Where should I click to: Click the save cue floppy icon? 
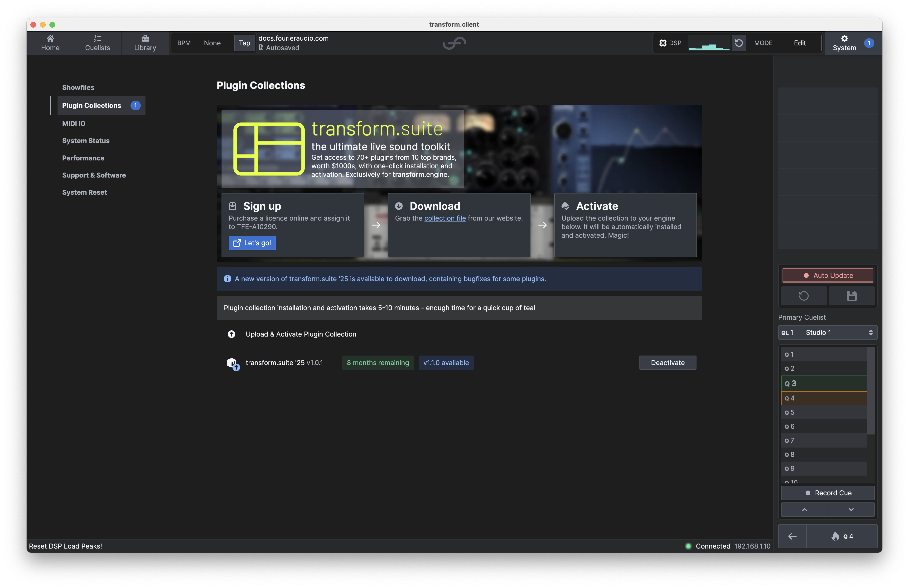pos(851,296)
